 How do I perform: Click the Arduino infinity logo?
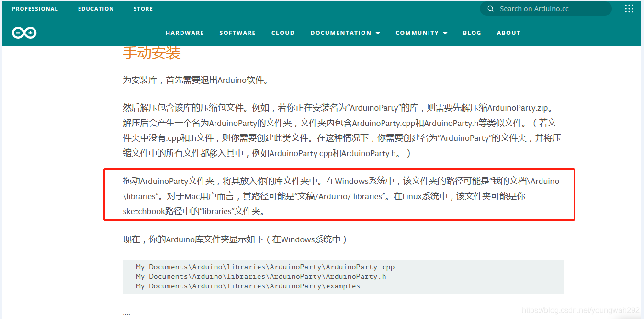24,33
